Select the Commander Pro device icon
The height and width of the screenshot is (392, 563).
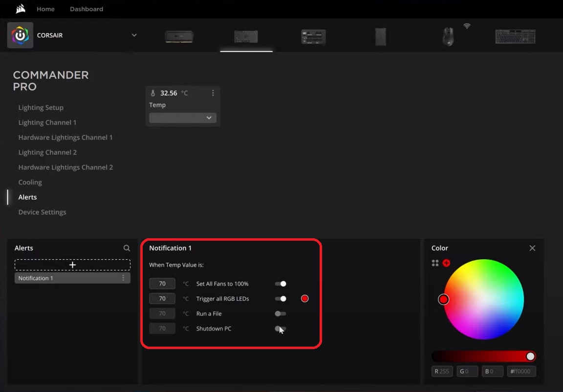pos(246,37)
